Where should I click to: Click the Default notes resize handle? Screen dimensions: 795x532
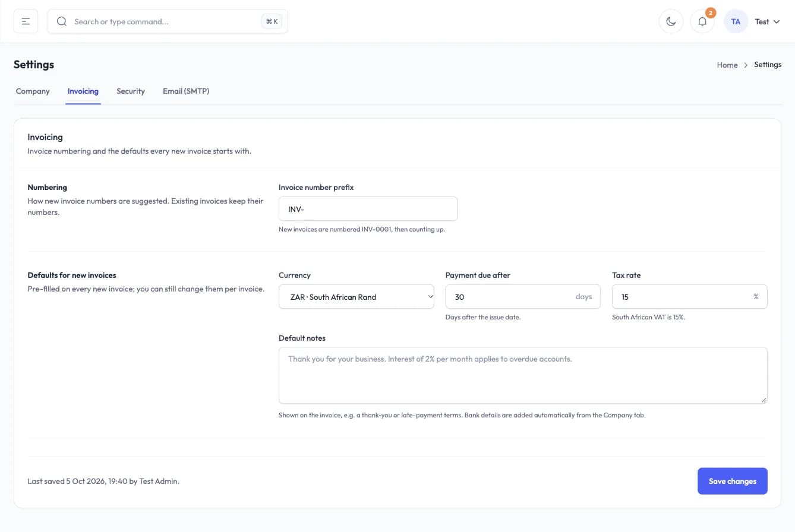pyautogui.click(x=763, y=400)
